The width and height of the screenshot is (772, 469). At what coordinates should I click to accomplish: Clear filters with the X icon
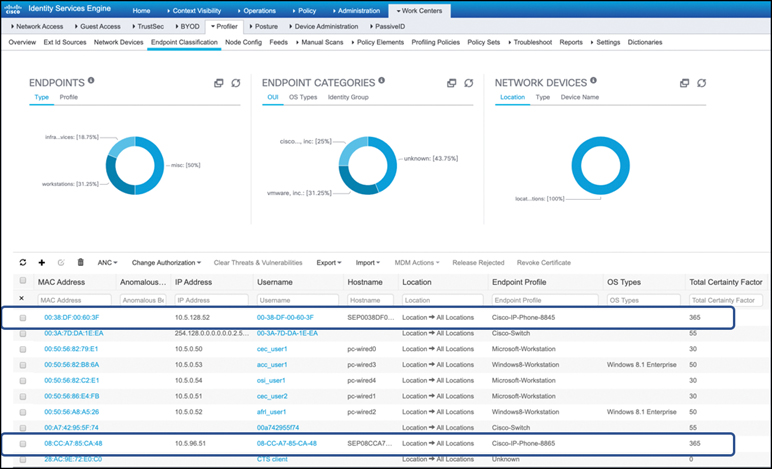click(x=22, y=299)
